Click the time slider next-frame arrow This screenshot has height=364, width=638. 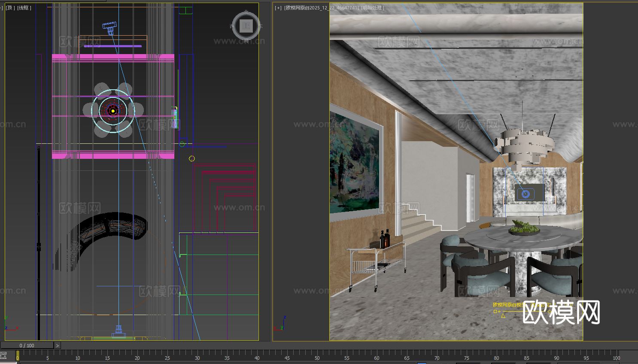pos(58,346)
